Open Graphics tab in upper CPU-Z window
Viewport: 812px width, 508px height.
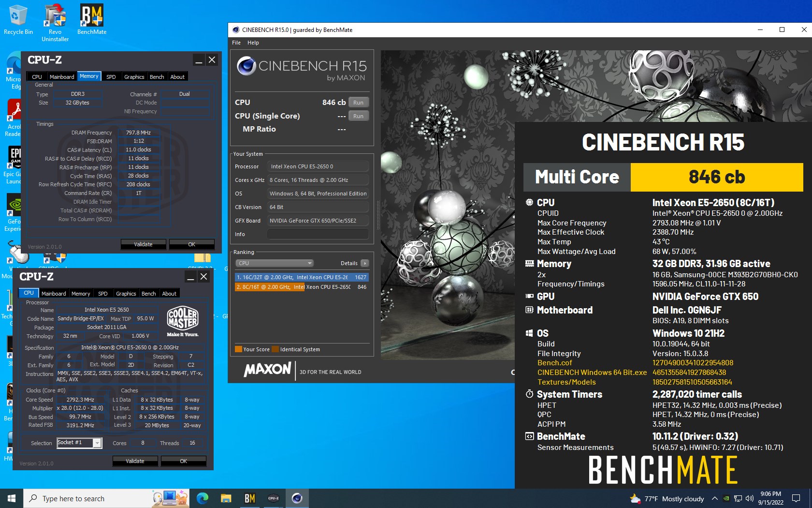[x=134, y=77]
